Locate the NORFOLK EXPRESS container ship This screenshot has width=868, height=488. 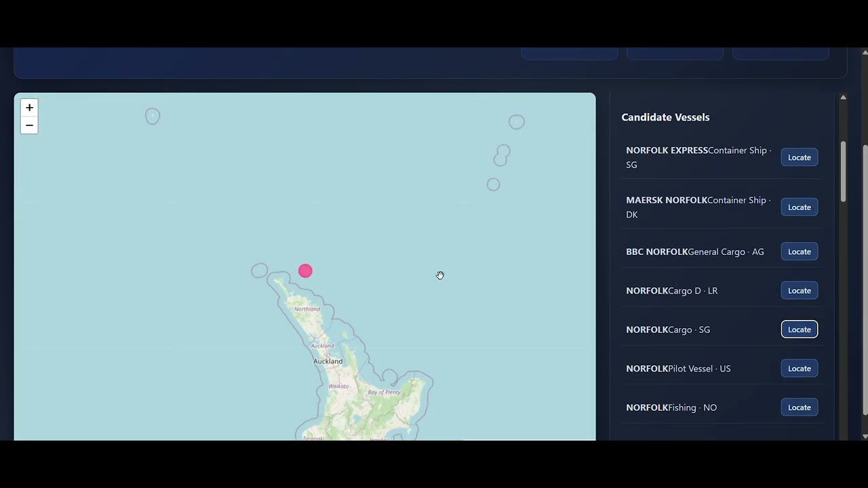(800, 157)
